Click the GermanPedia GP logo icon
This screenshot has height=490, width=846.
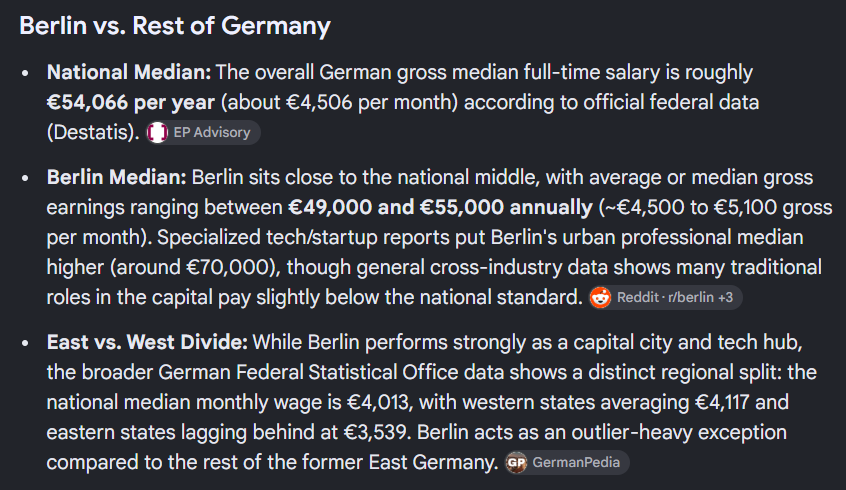(x=516, y=462)
